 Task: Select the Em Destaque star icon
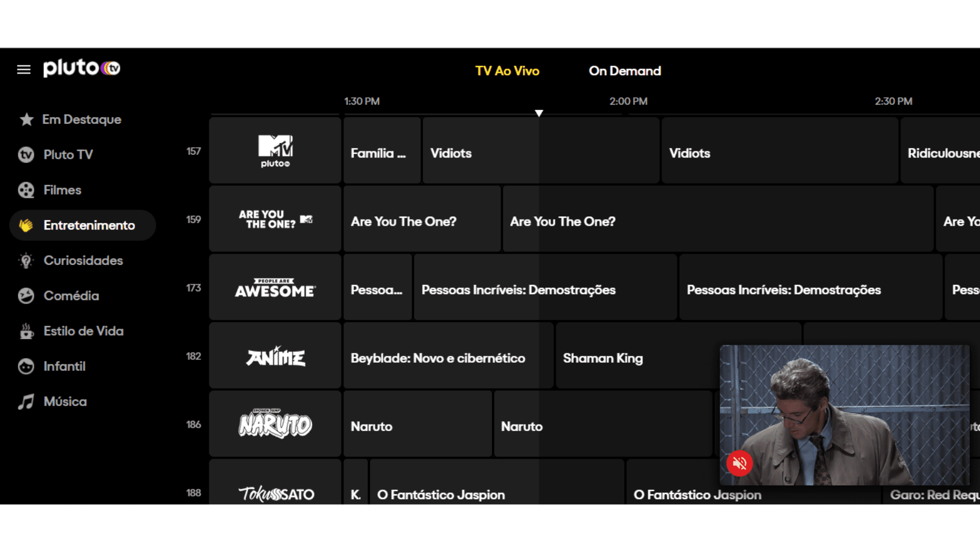tap(25, 119)
